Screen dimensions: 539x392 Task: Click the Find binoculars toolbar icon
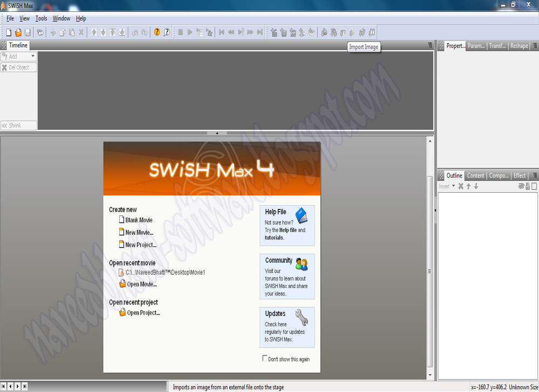click(40, 32)
